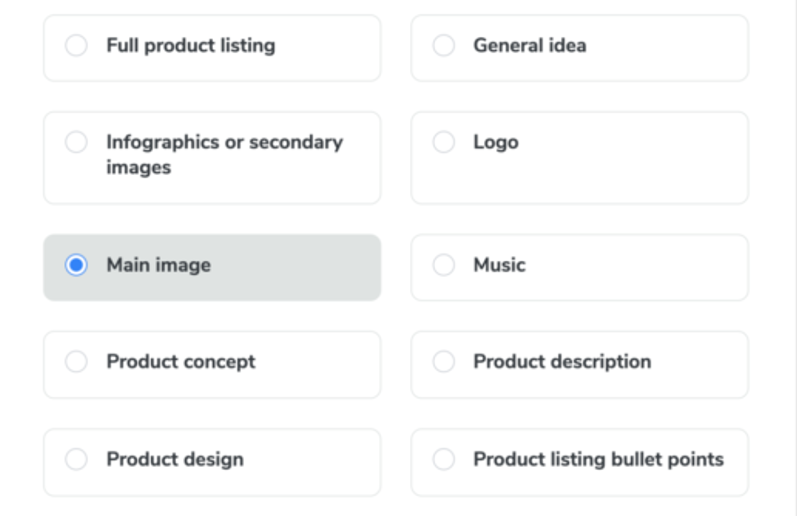Viewport: 797px width, 516px height.
Task: Click the "Product listing bullet points" label text
Action: click(598, 460)
